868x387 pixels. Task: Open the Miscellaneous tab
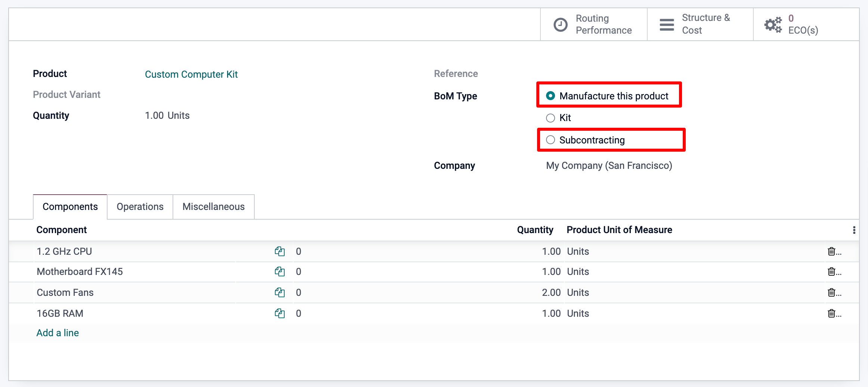point(214,207)
